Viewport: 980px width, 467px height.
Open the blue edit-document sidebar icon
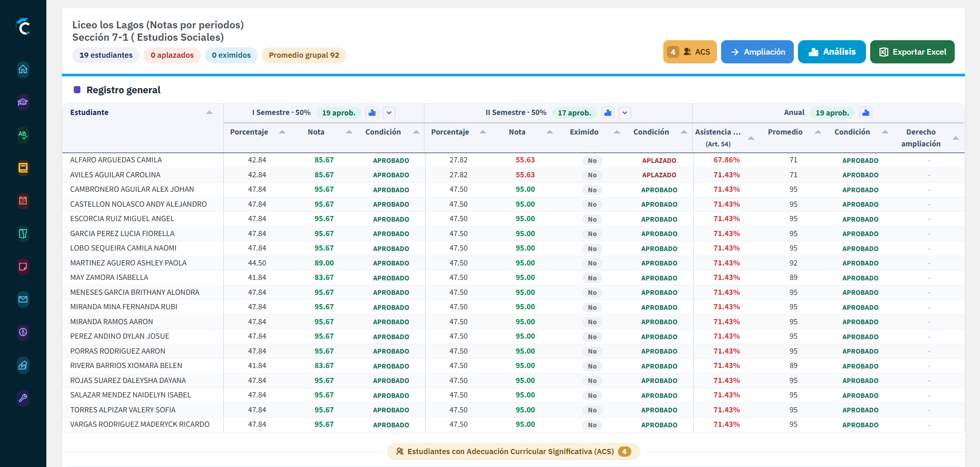[x=23, y=365]
